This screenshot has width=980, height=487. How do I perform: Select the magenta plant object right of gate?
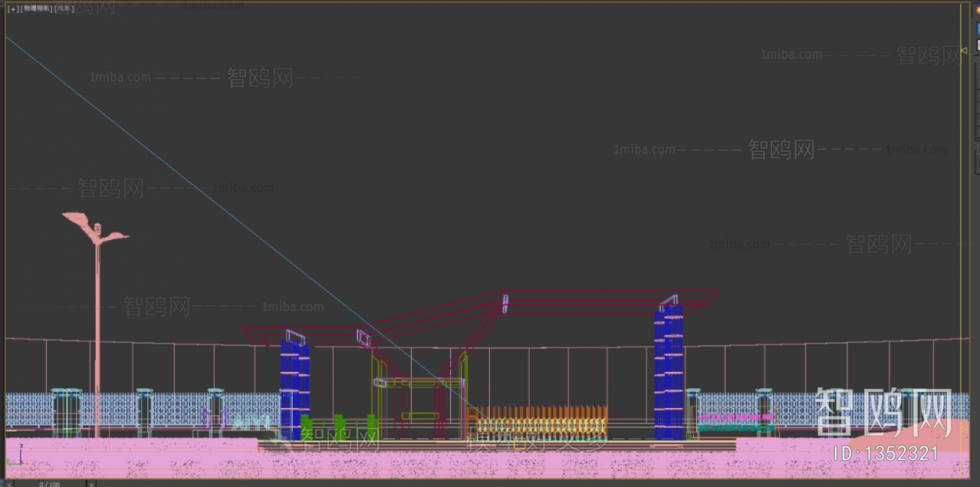click(x=734, y=416)
